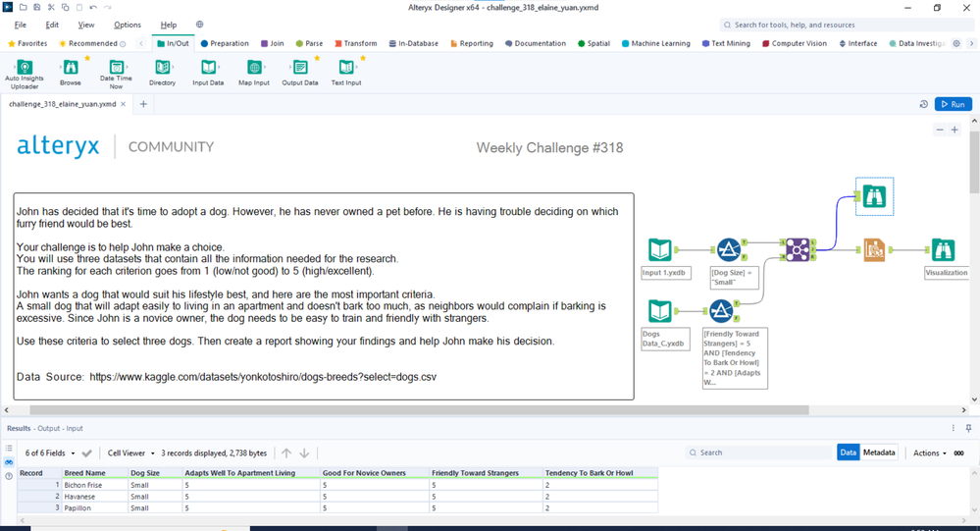Select the Dogs Data_C.yxdb input tool on canvas
980x531 pixels.
[660, 311]
